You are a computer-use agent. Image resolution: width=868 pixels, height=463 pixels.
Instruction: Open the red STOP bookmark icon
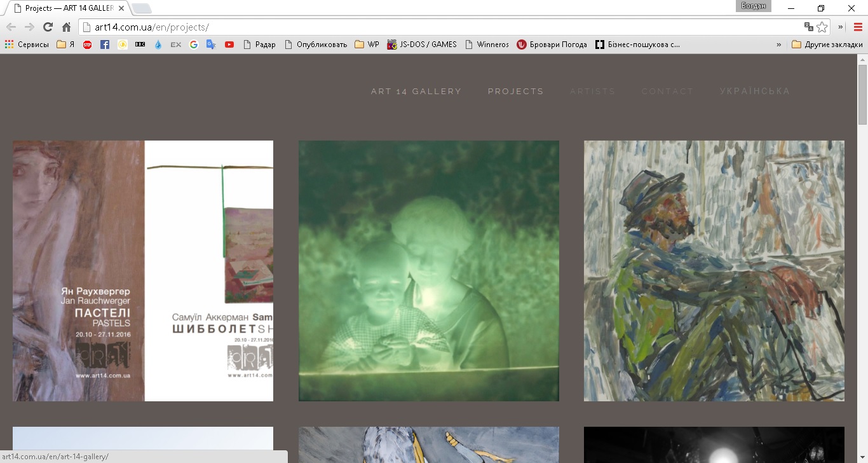click(87, 45)
